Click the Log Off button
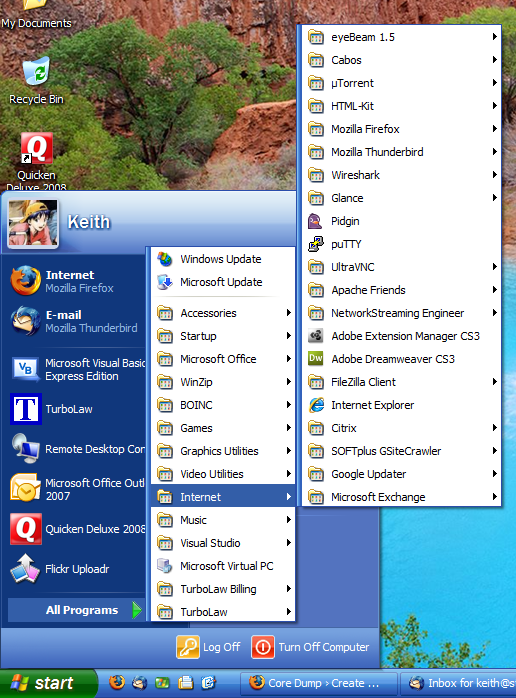Screen dimensions: 516x698 (x=208, y=647)
